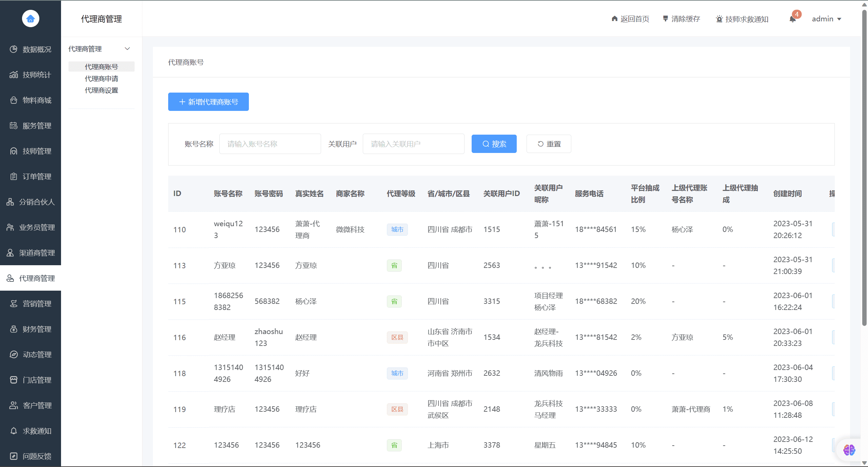Click 技师求救通知 in the top bar
This screenshot has height=467, width=868.
[742, 19]
